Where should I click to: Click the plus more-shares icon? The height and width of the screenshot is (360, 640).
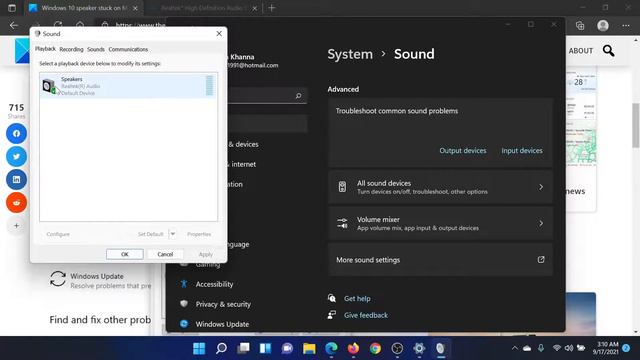[16, 225]
